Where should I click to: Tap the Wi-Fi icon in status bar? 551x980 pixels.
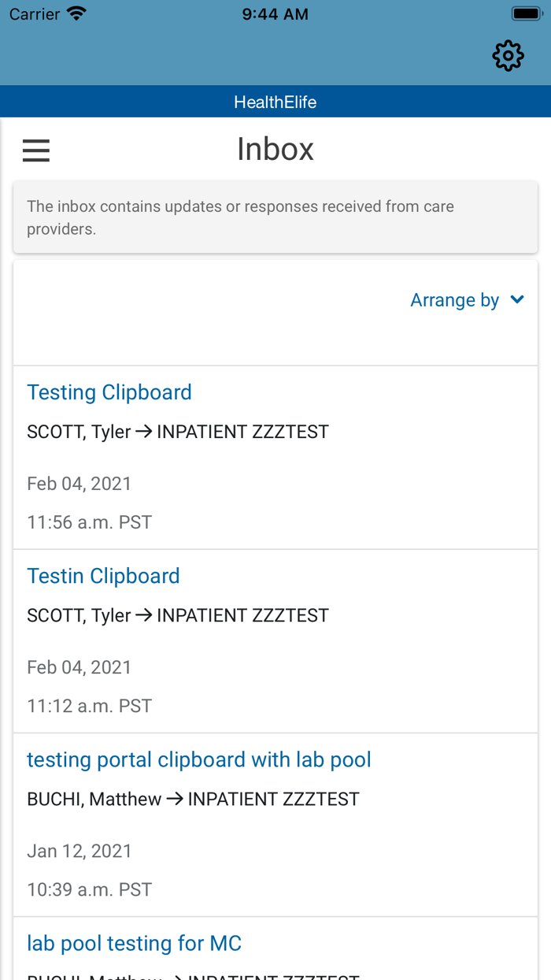pyautogui.click(x=76, y=14)
